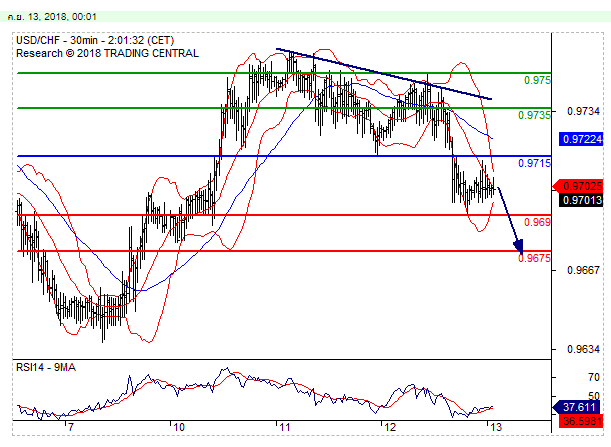
Task: Click the 0.9675 support target label
Action: pos(534,258)
